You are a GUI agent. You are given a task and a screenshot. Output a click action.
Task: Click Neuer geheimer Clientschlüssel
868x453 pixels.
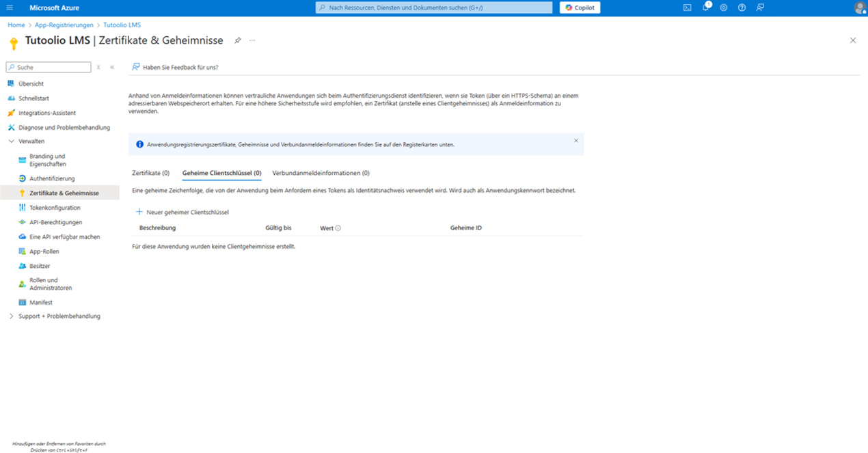[182, 212]
